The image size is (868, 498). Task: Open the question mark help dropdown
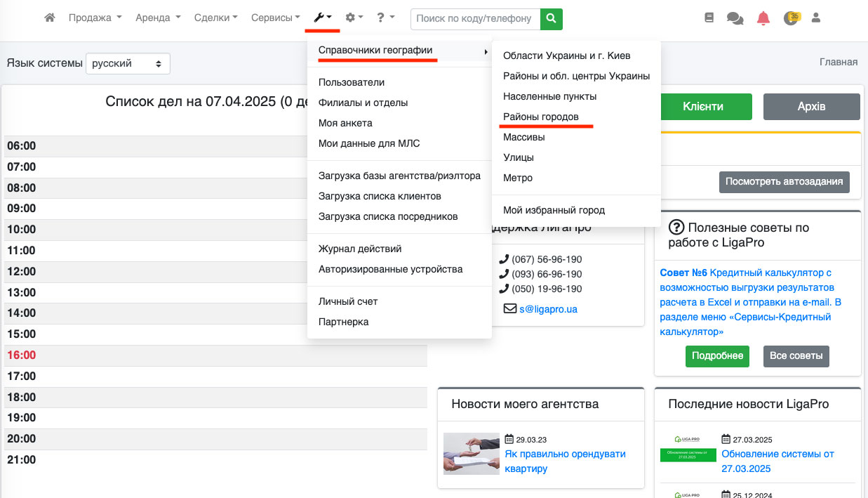pos(385,18)
